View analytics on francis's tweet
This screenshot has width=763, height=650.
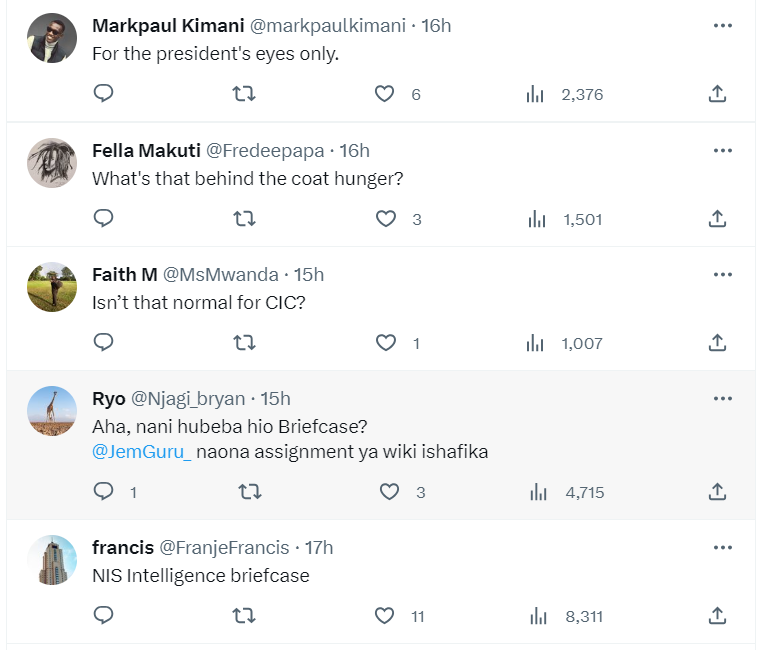[x=537, y=616]
